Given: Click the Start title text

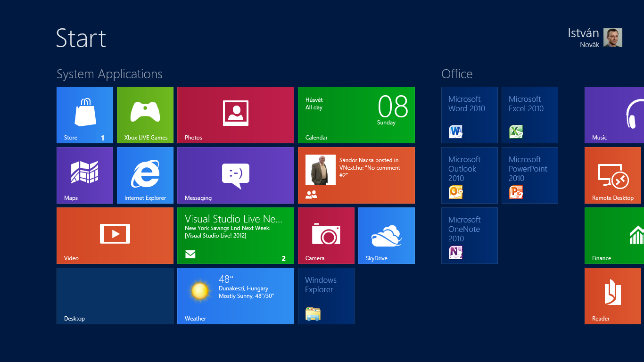Looking at the screenshot, I should (x=81, y=38).
